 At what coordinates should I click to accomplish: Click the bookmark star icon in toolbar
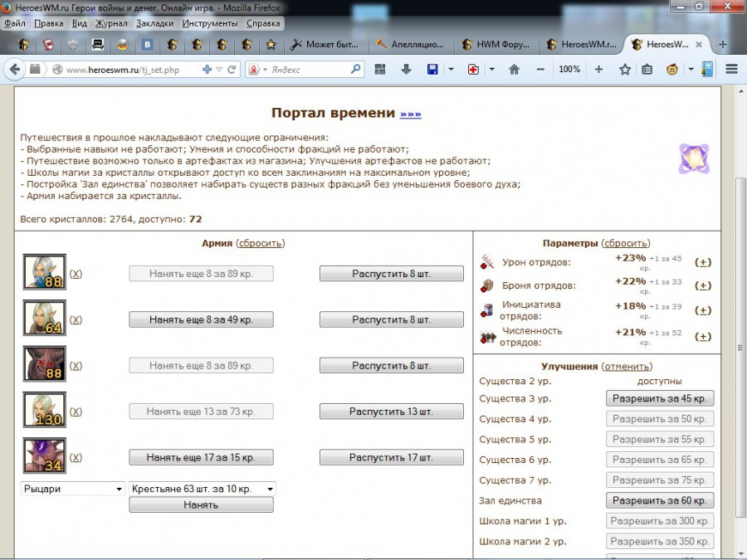pos(625,70)
